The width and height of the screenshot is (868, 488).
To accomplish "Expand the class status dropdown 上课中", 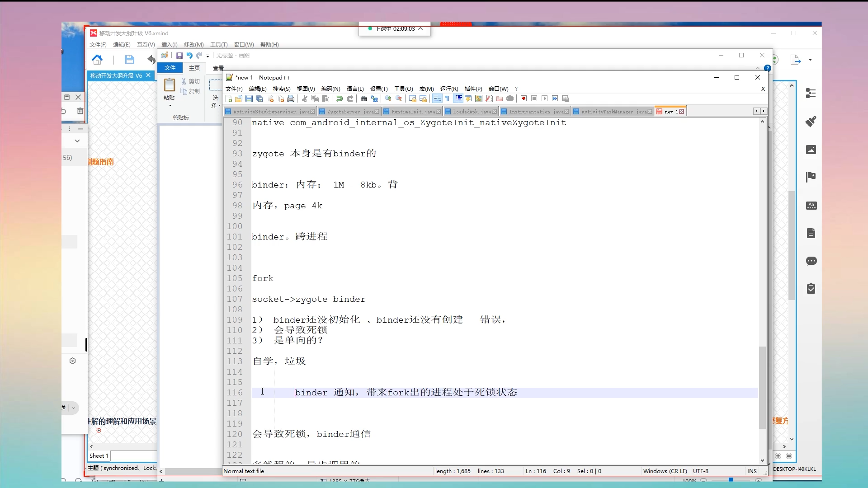I will (420, 28).
